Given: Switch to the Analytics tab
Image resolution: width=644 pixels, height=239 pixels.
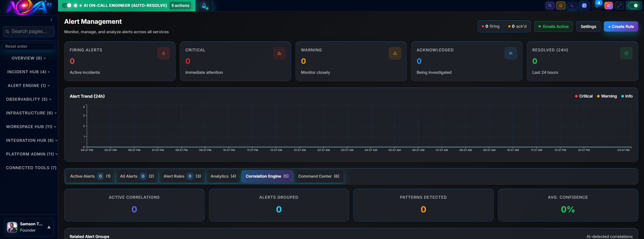Looking at the screenshot, I should pyautogui.click(x=223, y=176).
